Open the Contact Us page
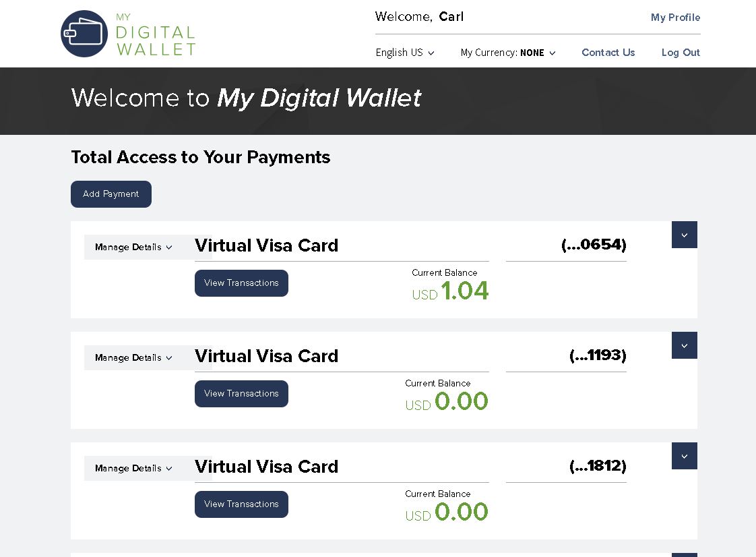This screenshot has width=756, height=557. point(608,53)
